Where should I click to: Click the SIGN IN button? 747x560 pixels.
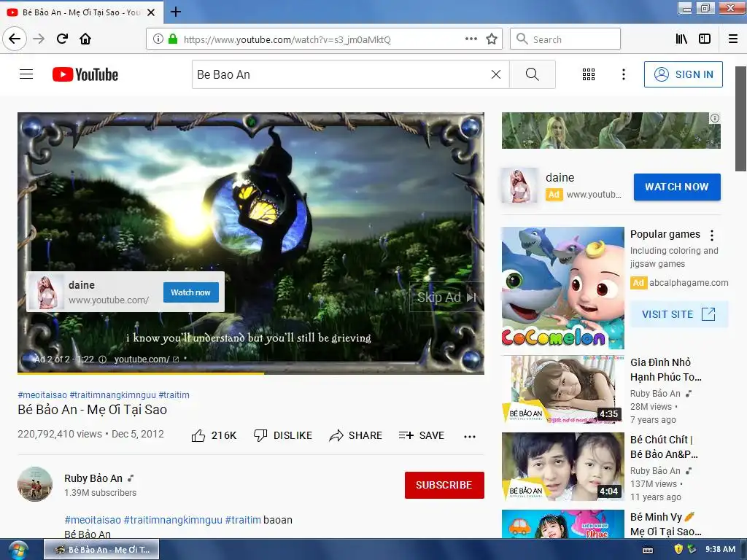click(683, 74)
